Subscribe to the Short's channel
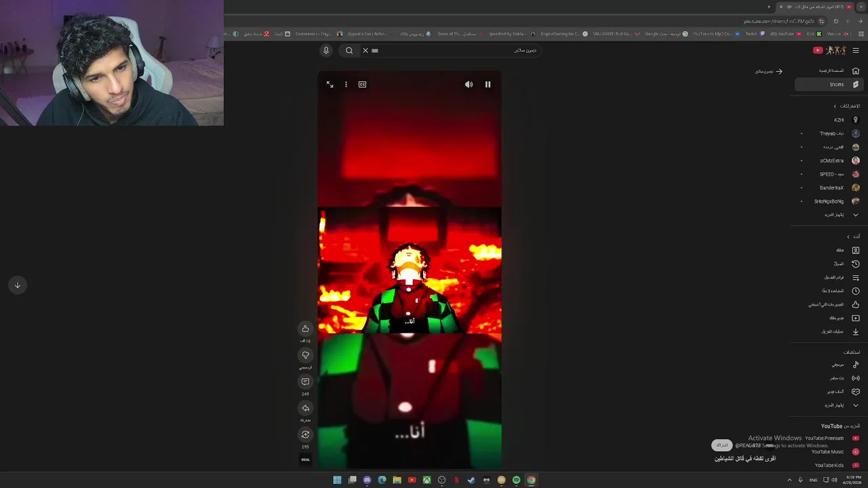This screenshot has height=488, width=868. point(722,445)
